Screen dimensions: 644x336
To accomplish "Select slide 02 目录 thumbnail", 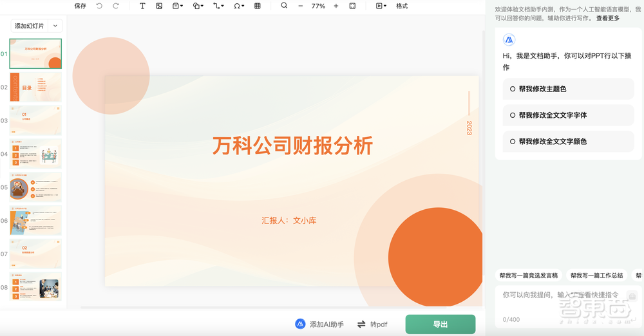I will point(35,87).
